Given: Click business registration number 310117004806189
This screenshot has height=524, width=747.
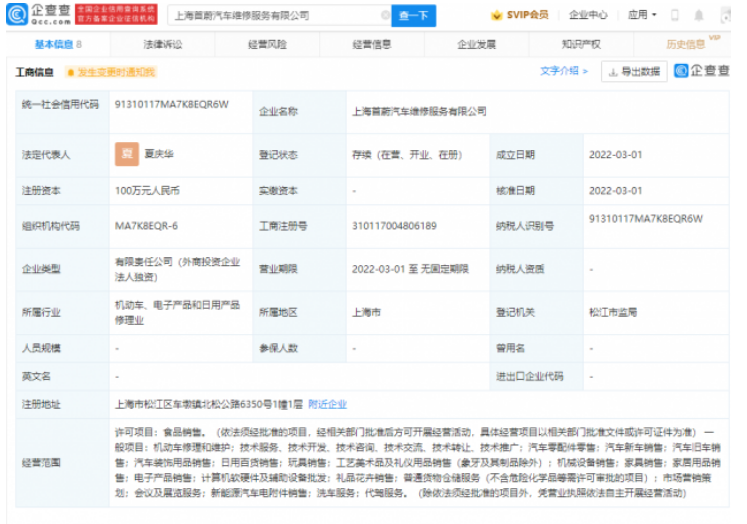Looking at the screenshot, I should pos(394,226).
